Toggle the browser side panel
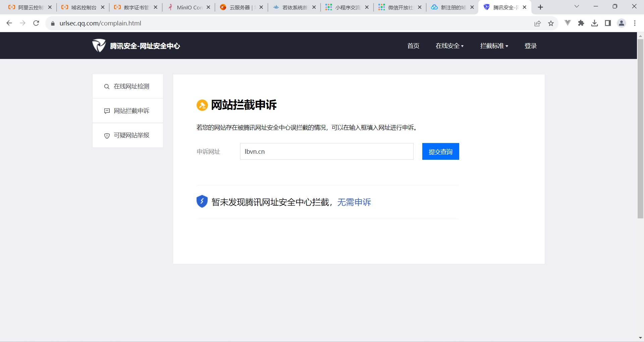 tap(608, 23)
